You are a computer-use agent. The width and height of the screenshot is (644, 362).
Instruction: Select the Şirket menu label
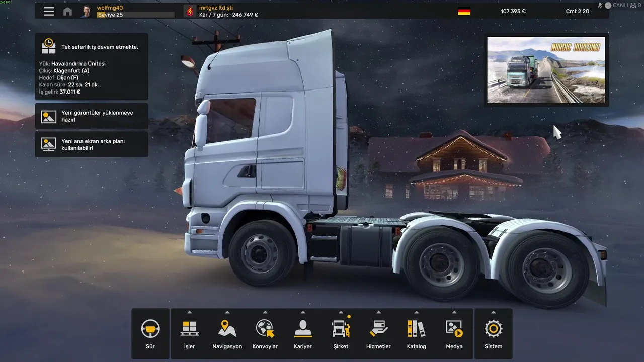click(341, 346)
